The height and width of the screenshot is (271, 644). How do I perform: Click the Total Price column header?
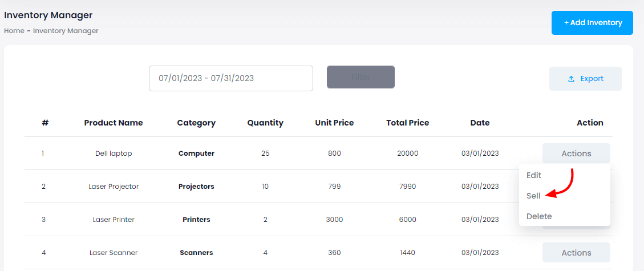[x=407, y=123]
